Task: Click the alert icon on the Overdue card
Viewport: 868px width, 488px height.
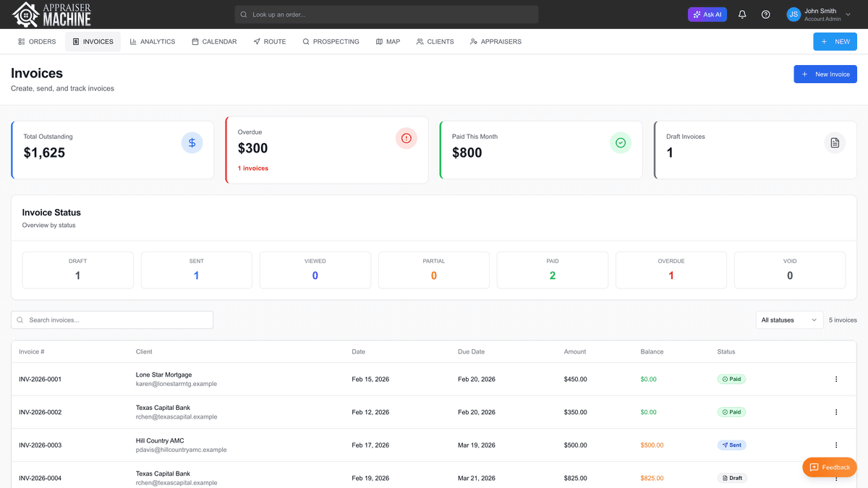Action: [x=406, y=138]
